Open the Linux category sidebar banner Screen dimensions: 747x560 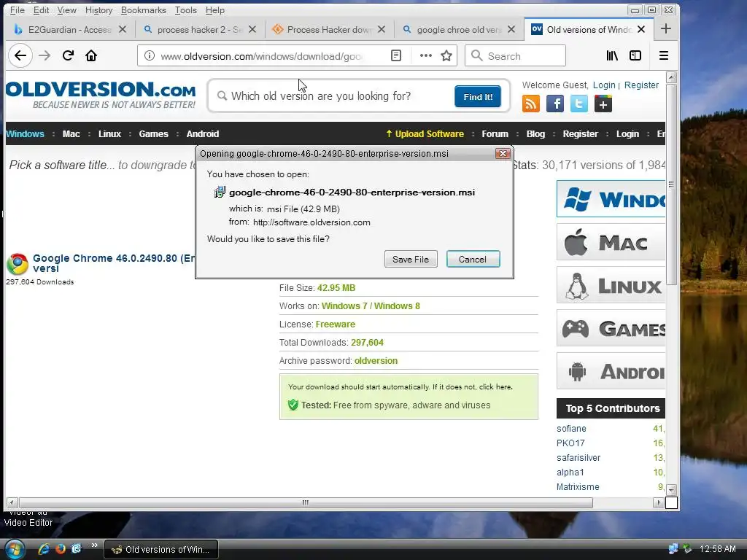[611, 285]
